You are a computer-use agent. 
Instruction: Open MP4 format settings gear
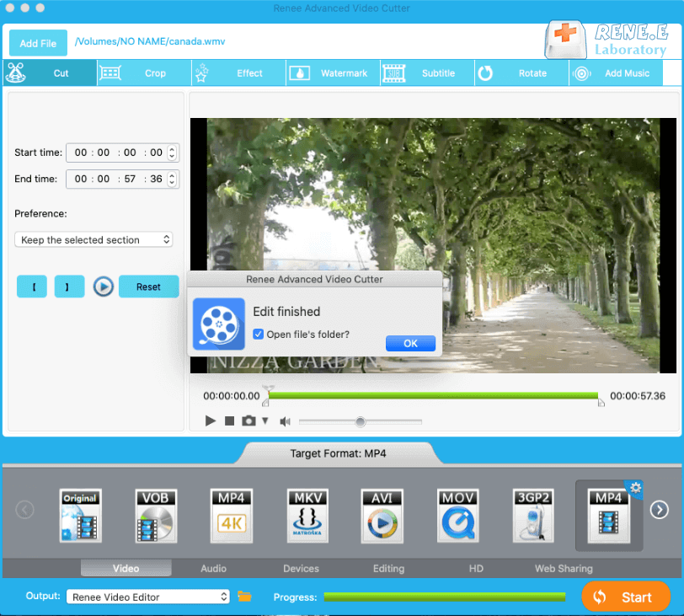635,487
